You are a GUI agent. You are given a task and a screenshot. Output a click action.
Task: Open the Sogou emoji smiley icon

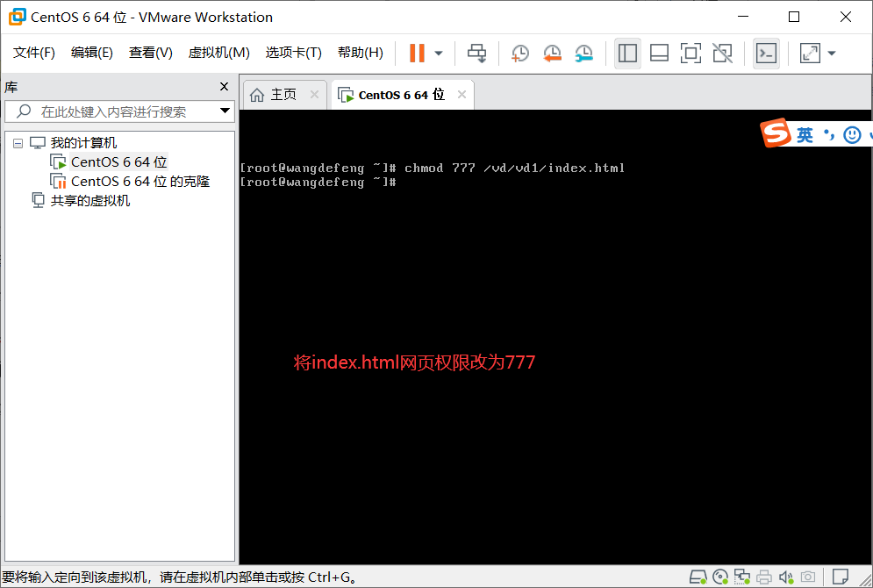852,135
